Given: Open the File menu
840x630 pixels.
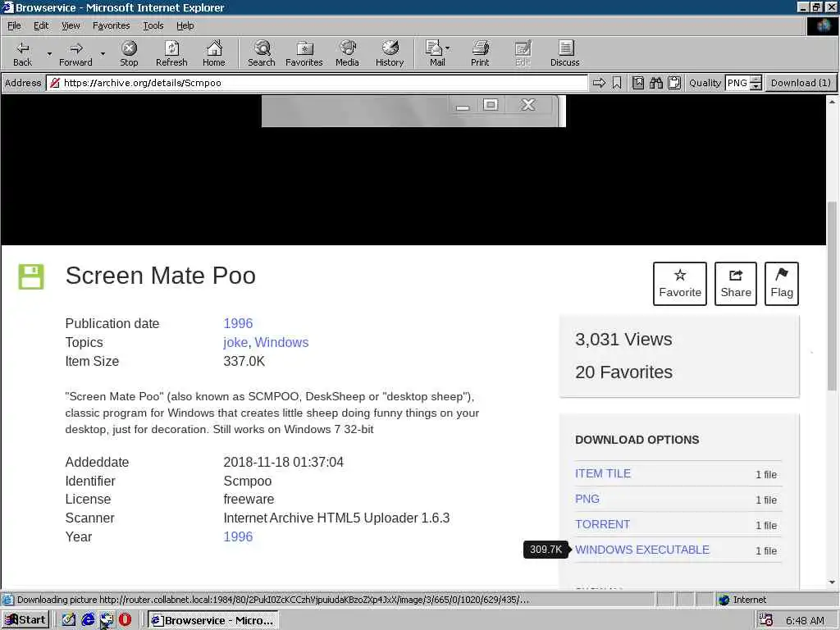Looking at the screenshot, I should point(14,25).
